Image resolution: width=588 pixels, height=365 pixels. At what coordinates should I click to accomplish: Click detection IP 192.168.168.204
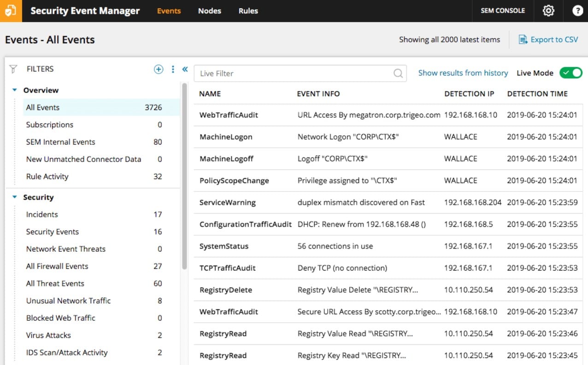click(473, 203)
